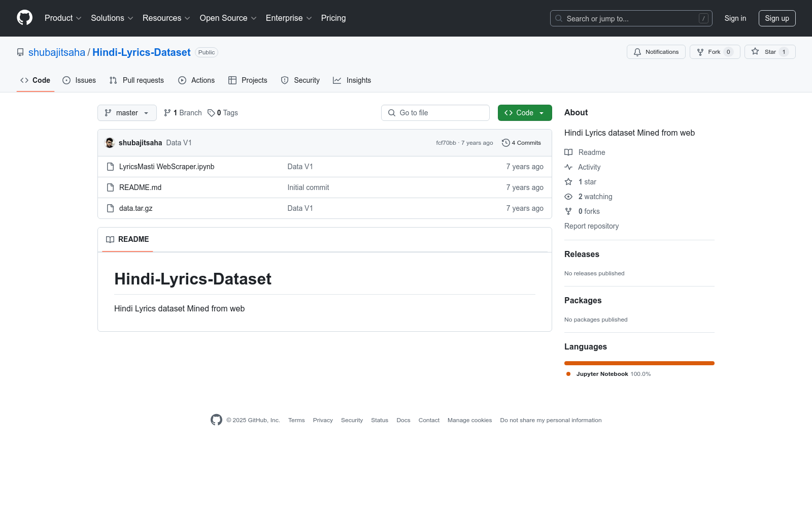The image size is (812, 508).
Task: Switch to the Issues tab
Action: (x=79, y=80)
